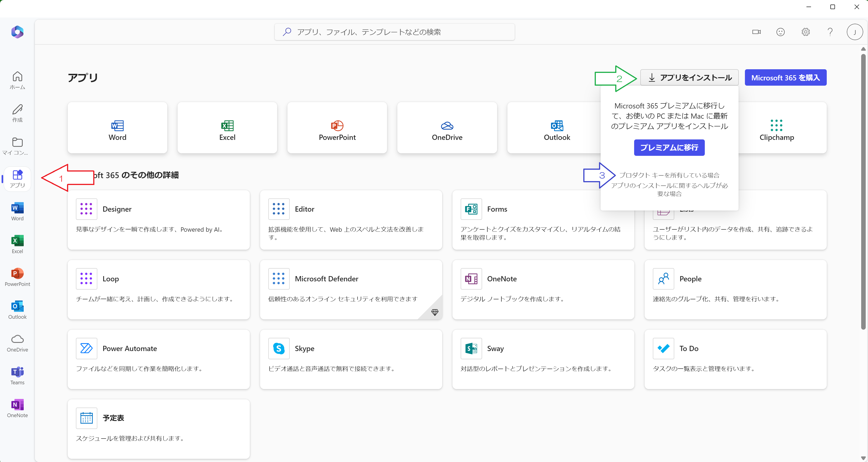
Task: Click the アプリ page heading
Action: [x=83, y=77]
